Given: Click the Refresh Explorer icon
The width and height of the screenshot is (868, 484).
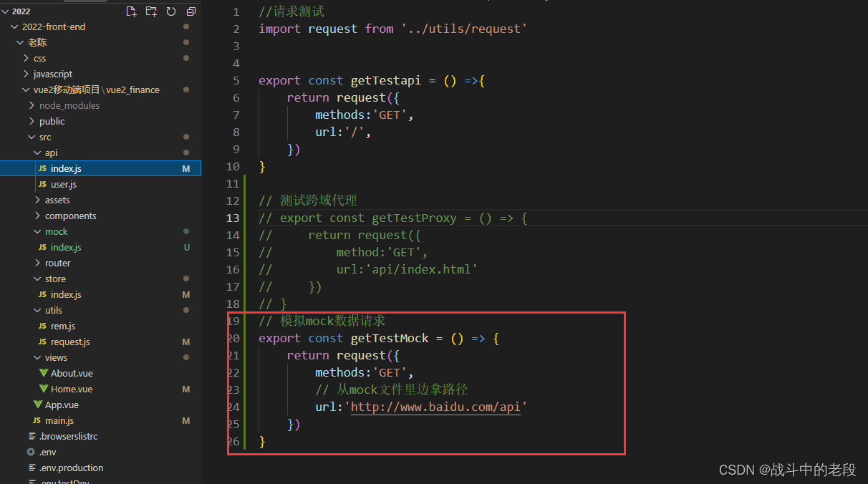Looking at the screenshot, I should [x=170, y=11].
